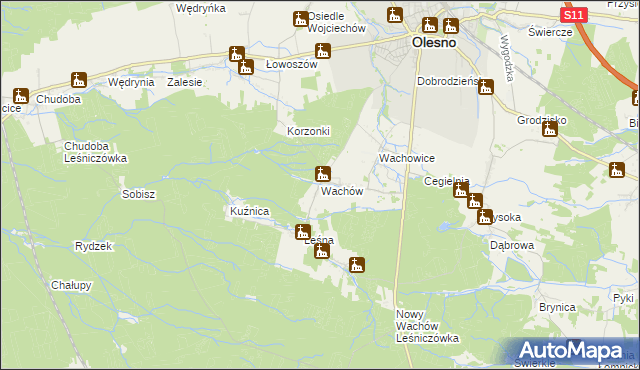
Task: Select the Korzonki village label
Action: pyautogui.click(x=308, y=131)
